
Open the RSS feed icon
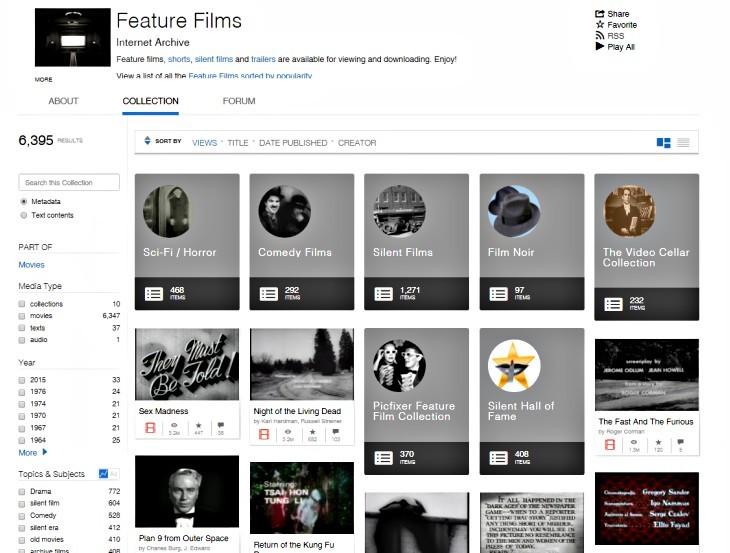[600, 36]
